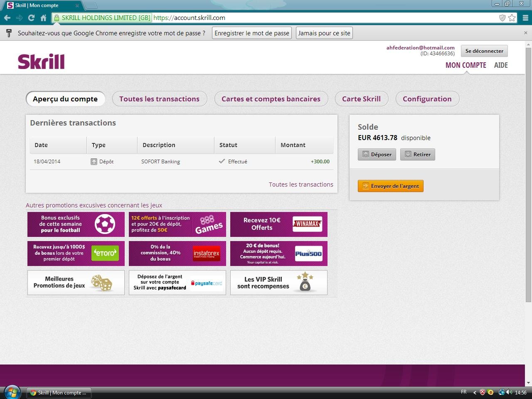Bookmark page with the star icon
The height and width of the screenshot is (399, 532).
512,18
